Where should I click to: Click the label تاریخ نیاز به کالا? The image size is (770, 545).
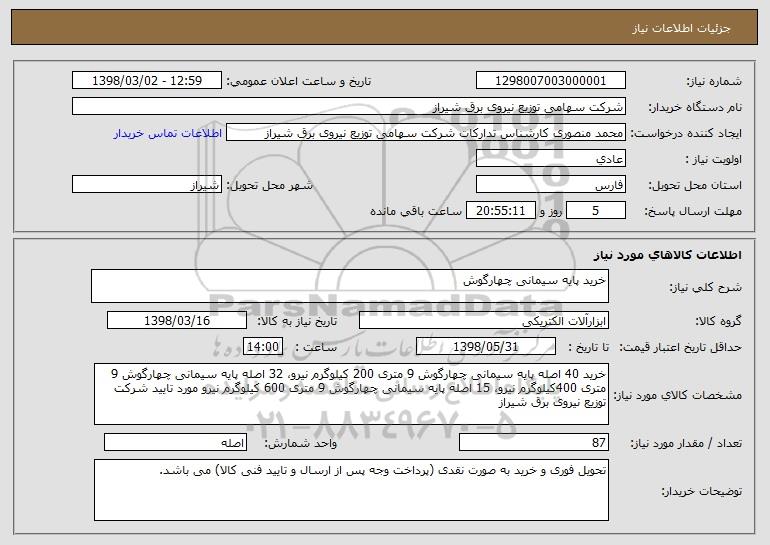[x=297, y=322]
